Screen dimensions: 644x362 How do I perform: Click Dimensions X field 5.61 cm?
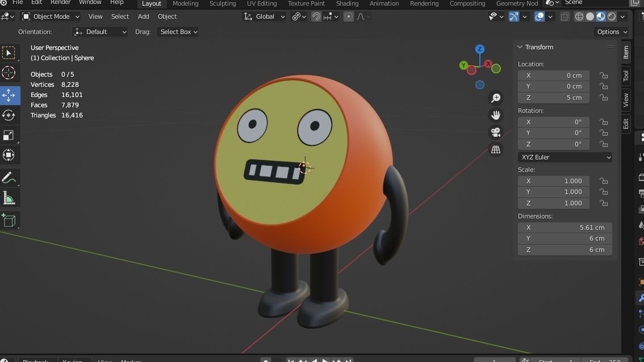pyautogui.click(x=564, y=228)
